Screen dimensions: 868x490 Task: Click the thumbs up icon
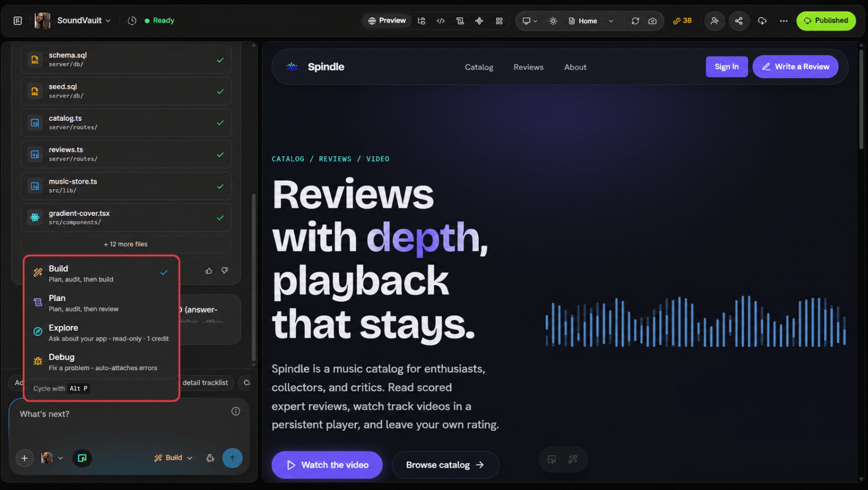[x=209, y=270]
